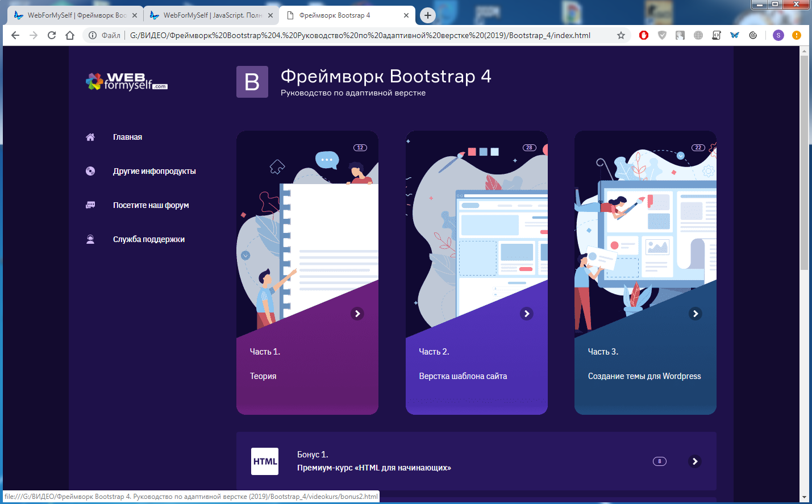Open the Часть 1 Теория card illustration
Image resolution: width=812 pixels, height=504 pixels.
[307, 233]
